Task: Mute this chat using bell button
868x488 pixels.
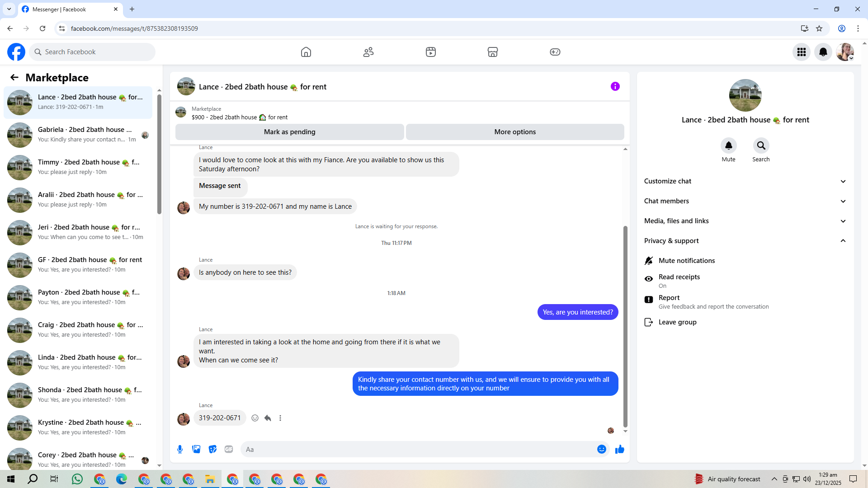Action: click(x=729, y=145)
